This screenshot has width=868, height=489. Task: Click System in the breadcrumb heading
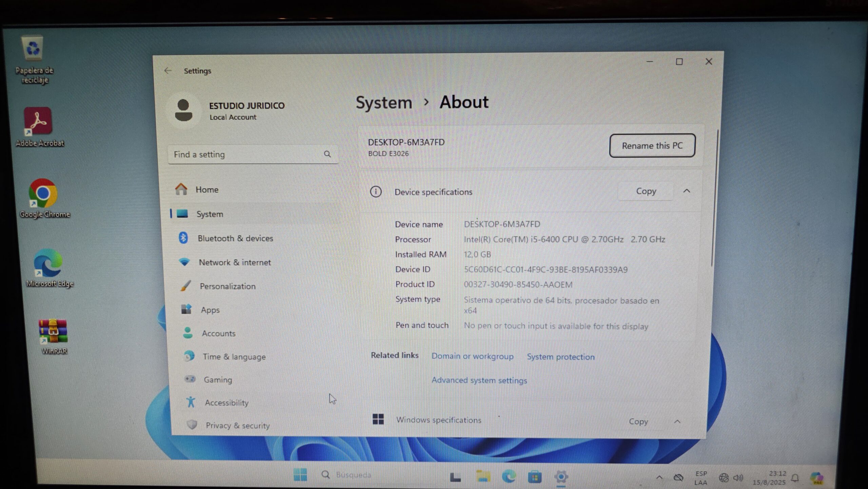[384, 102]
